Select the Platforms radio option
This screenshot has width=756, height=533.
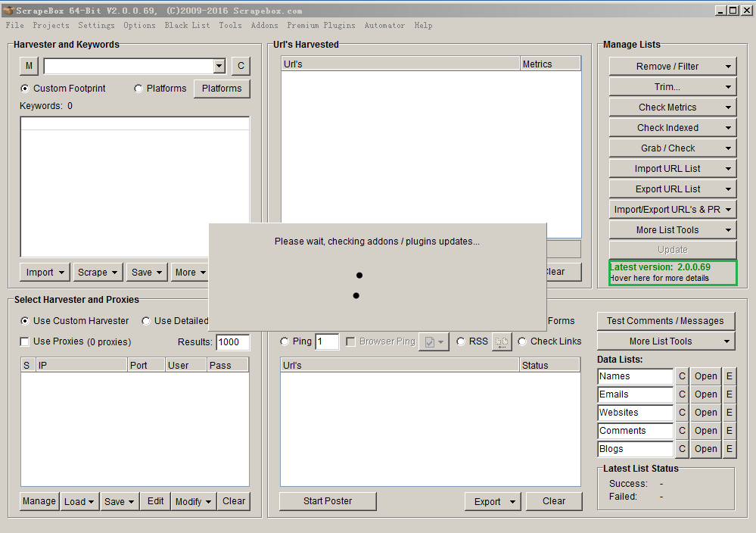pos(138,89)
